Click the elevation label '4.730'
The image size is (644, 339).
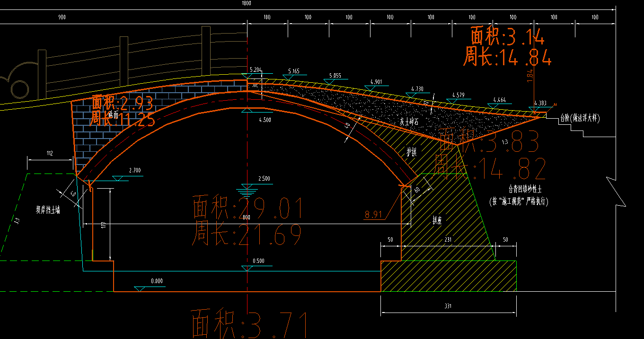coord(417,88)
